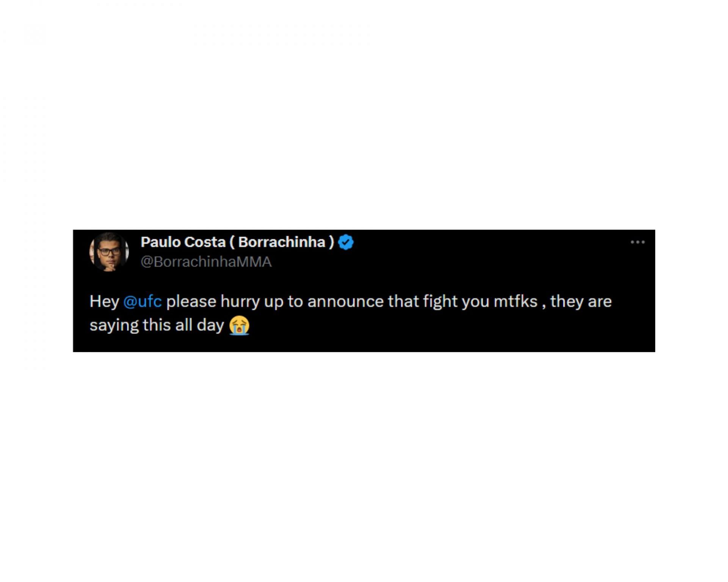Click the word "announce" in the tweet
The height and width of the screenshot is (582, 728).
tap(345, 302)
